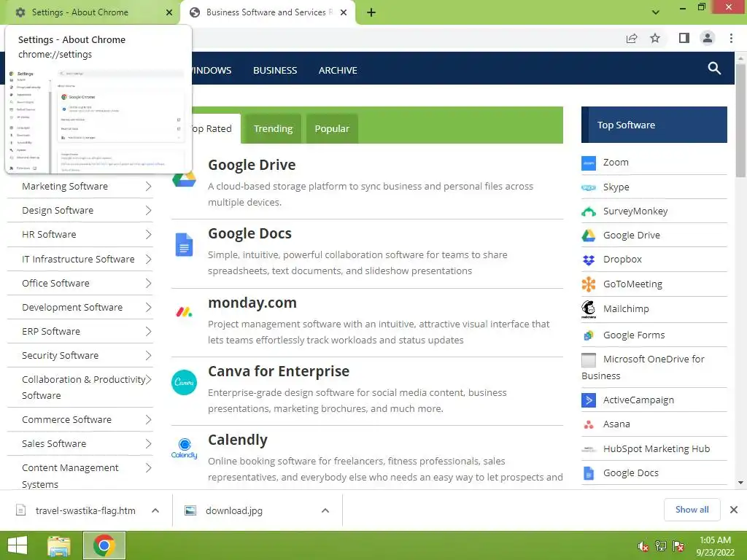This screenshot has height=560, width=747.
Task: Open the travel-swastika-flag.htm download
Action: coord(85,511)
